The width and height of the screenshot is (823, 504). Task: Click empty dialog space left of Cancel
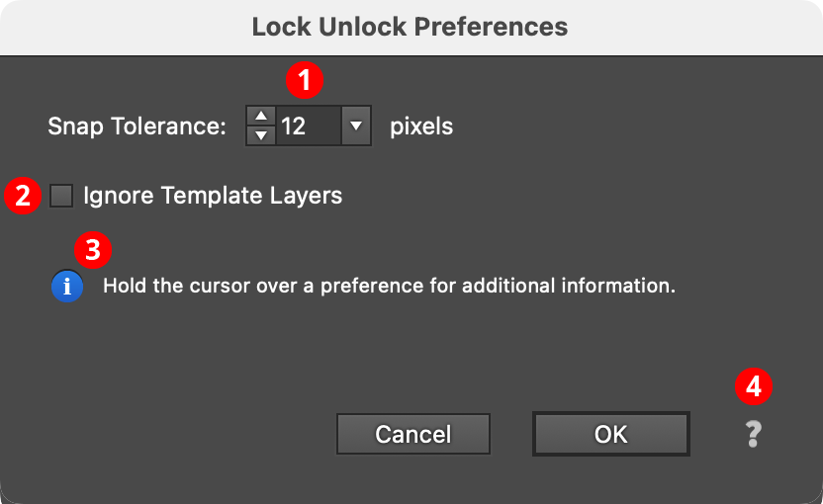point(178,434)
